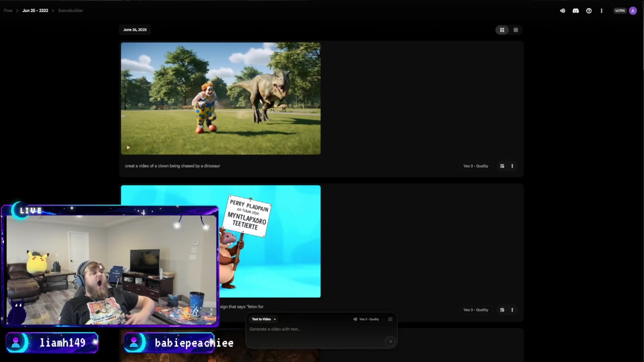Go to Flow in the breadcrumb
644x362 pixels.
pos(8,11)
